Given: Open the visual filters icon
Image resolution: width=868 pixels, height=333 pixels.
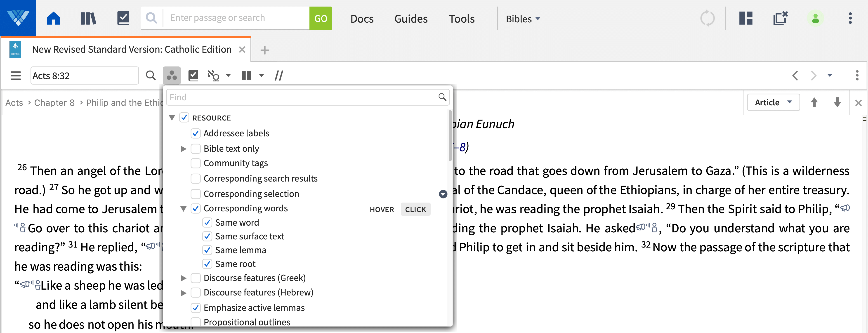Looking at the screenshot, I should pos(172,76).
